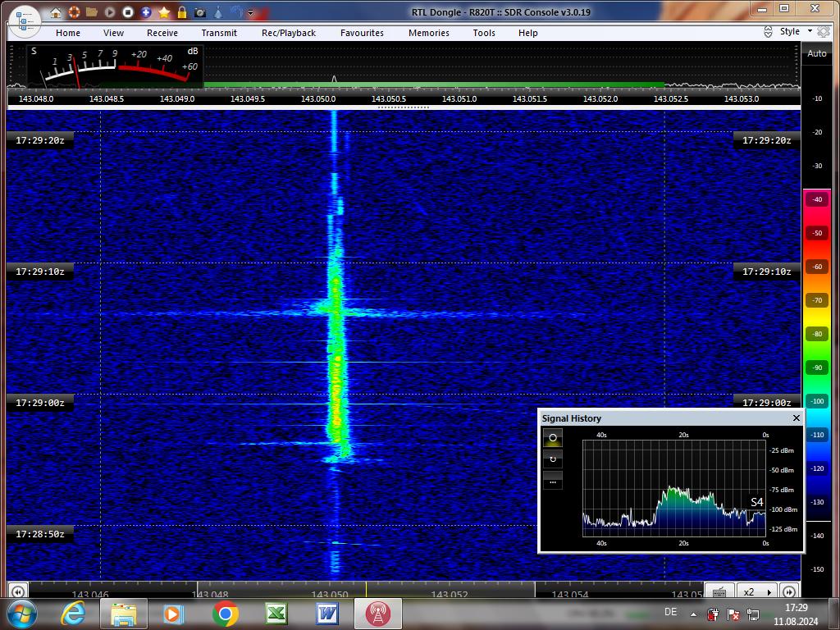This screenshot has width=840, height=630.
Task: Open the folder icon in quick toolbar
Action: click(x=92, y=11)
